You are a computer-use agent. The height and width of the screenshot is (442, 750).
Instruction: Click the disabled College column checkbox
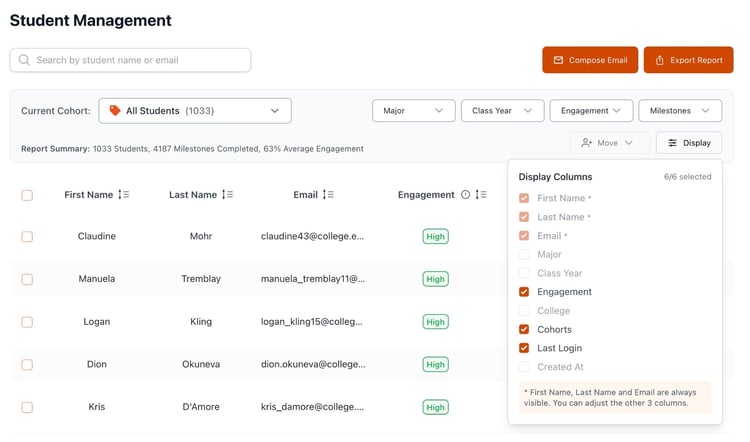(524, 310)
